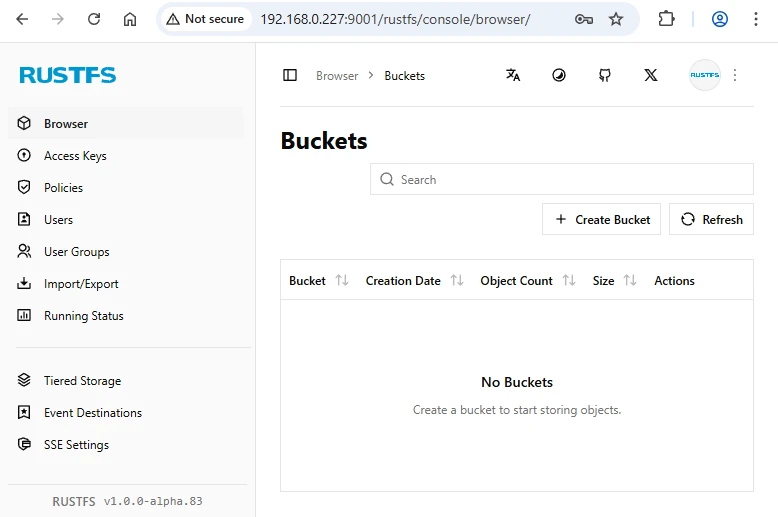Click the Tiered Storage layers icon
778x517 pixels.
click(24, 380)
